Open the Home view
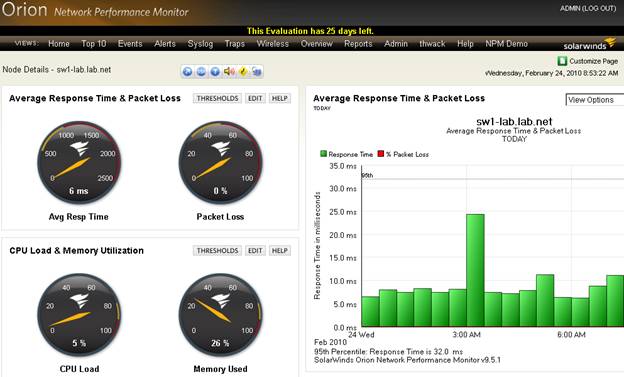The image size is (624, 377). click(59, 44)
